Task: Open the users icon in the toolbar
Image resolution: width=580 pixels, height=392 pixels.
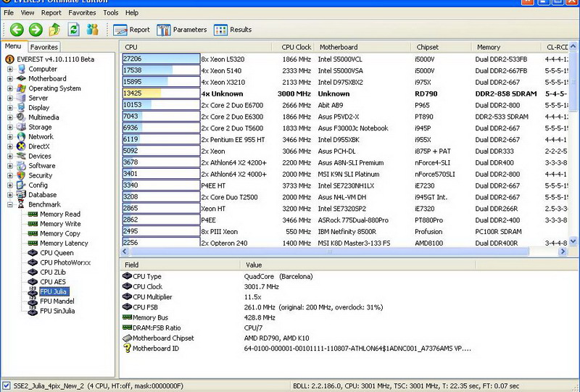Action: [92, 29]
